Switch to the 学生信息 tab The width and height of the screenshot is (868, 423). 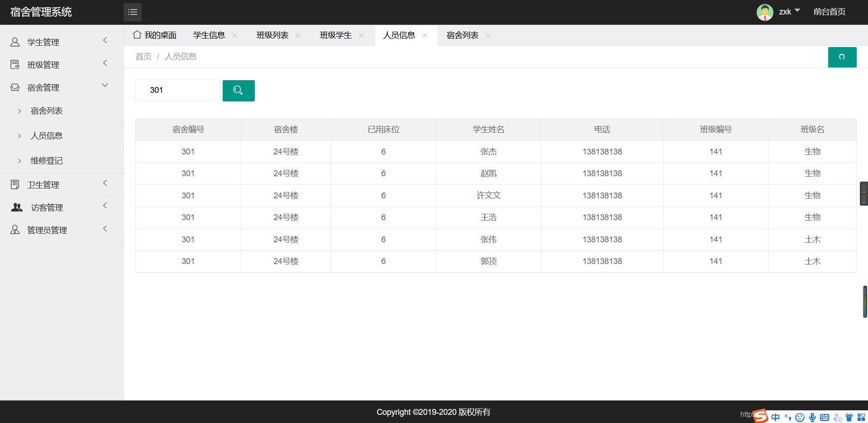pos(209,35)
